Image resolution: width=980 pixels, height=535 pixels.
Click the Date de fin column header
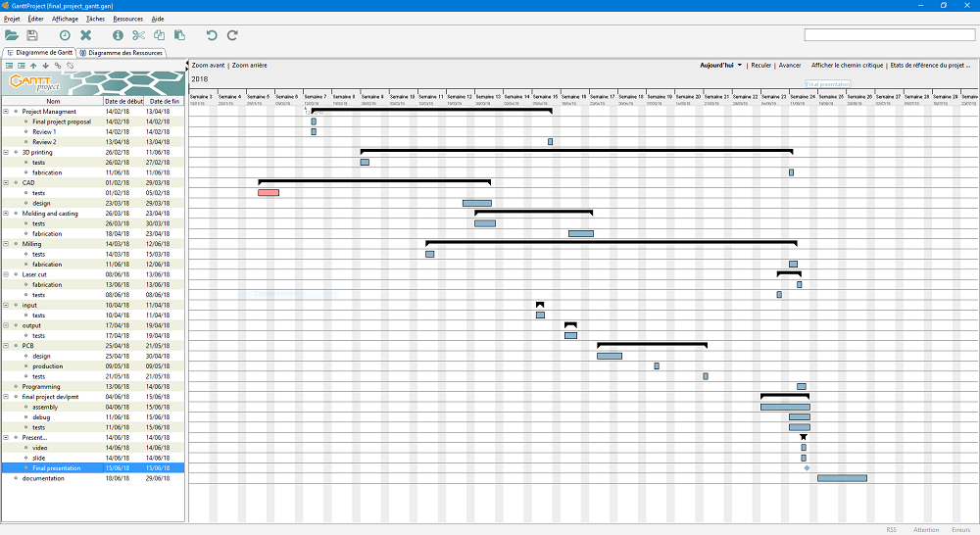[x=165, y=101]
